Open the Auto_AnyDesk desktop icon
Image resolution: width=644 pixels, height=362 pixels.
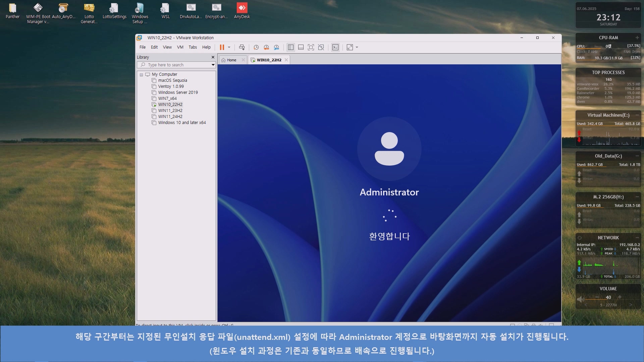point(63,11)
